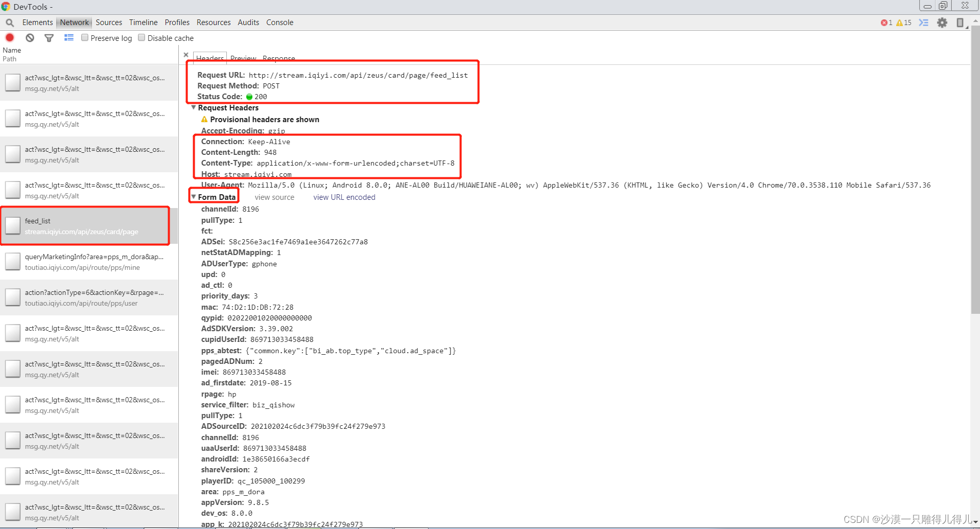Open the Audits panel
Screen dimensions: 980x529
248,22
